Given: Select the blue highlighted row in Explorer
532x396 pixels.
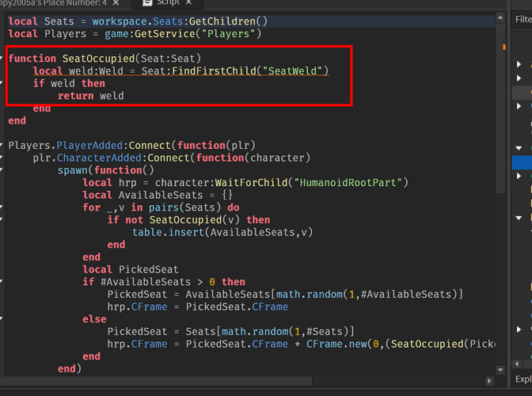Looking at the screenshot, I should 522,162.
